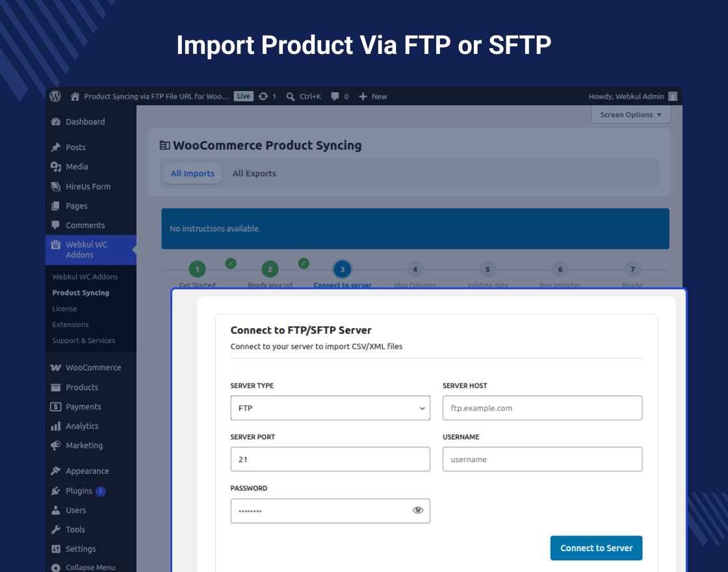Open the Webkul WC Addons submenu item

84,277
